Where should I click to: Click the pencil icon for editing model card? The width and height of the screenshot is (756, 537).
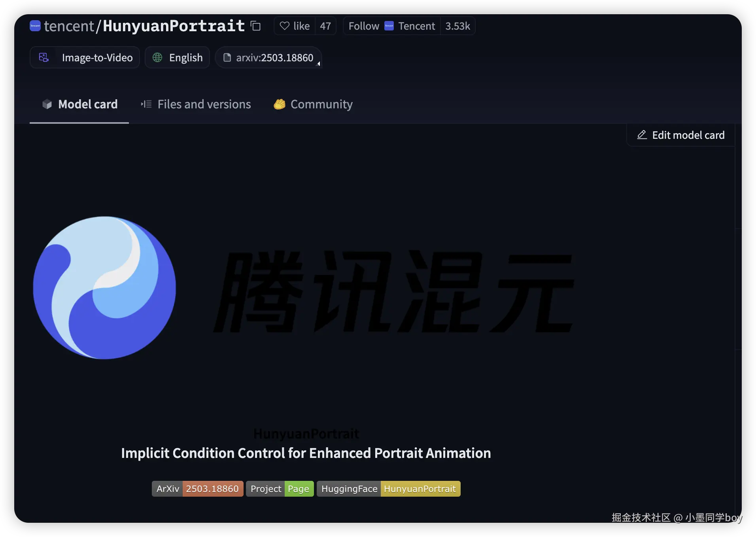pyautogui.click(x=642, y=135)
